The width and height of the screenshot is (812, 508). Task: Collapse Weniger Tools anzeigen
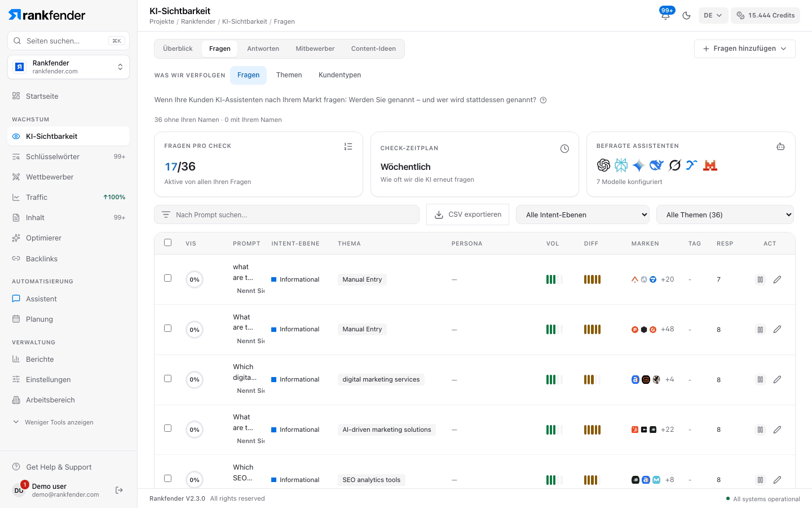[x=54, y=422]
